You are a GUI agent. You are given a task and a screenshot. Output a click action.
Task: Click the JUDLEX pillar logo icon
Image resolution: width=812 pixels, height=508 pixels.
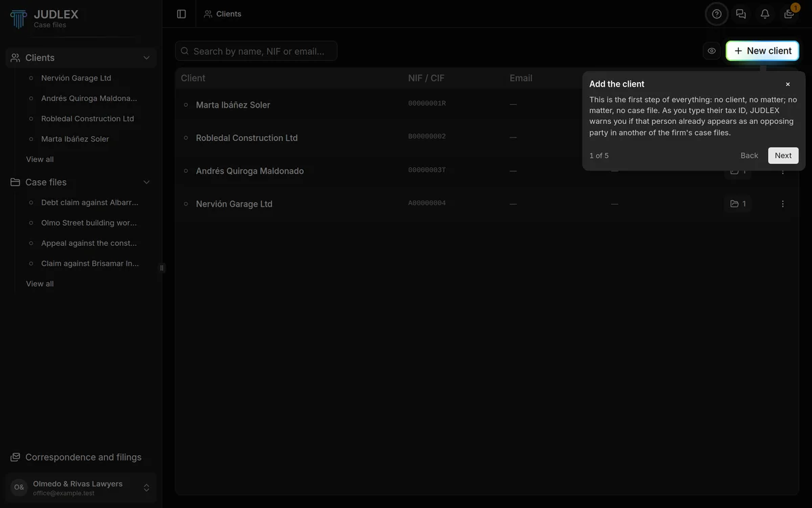tap(18, 18)
